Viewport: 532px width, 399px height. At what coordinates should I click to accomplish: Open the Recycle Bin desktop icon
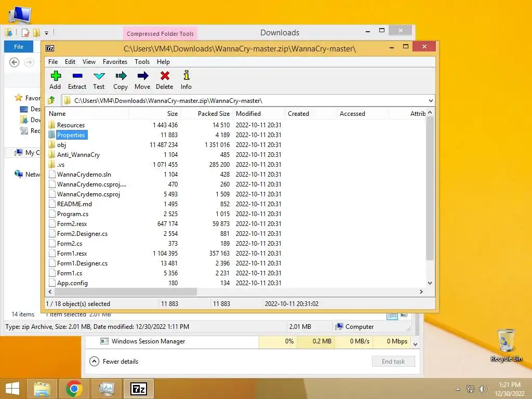[x=506, y=345]
